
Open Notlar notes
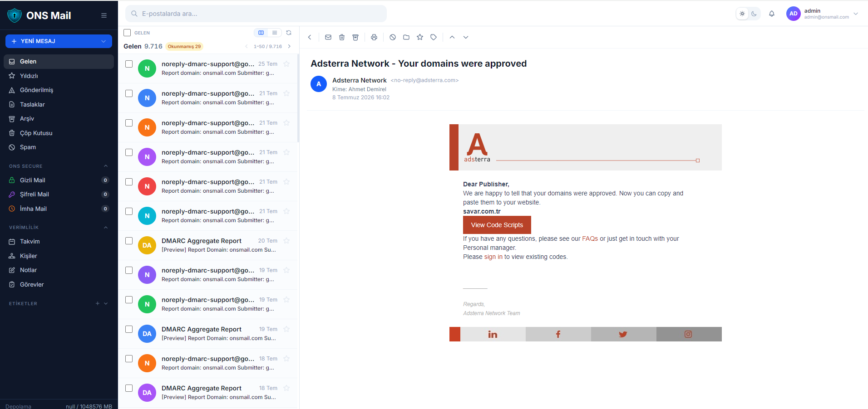coord(59,270)
